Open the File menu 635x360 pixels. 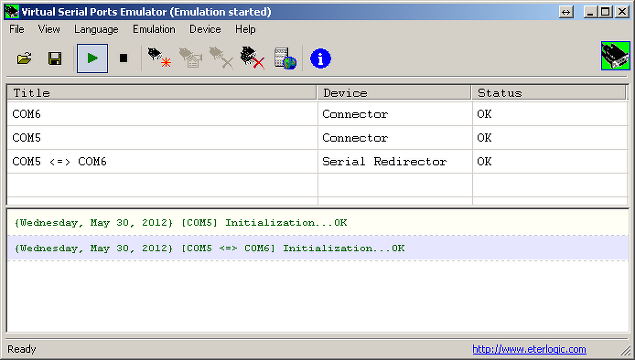tap(17, 30)
